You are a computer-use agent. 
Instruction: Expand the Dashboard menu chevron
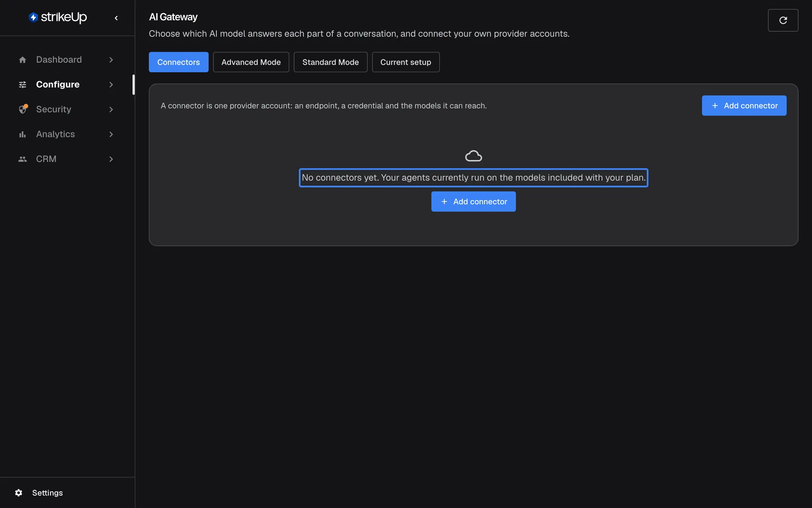[x=111, y=60]
